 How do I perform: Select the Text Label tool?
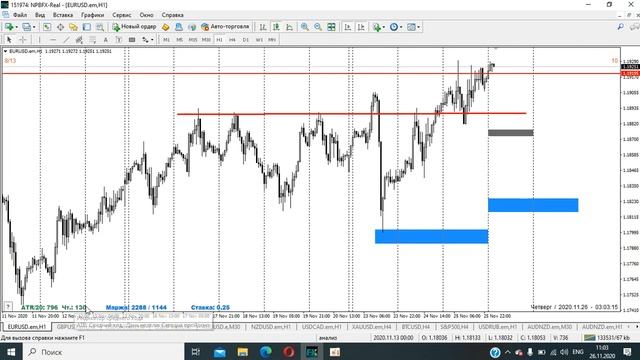coord(119,40)
